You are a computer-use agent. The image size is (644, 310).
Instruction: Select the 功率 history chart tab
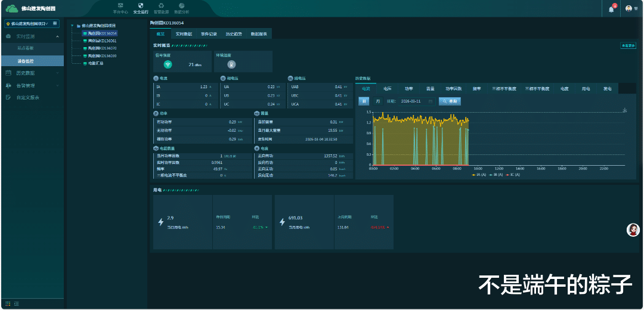pyautogui.click(x=408, y=89)
